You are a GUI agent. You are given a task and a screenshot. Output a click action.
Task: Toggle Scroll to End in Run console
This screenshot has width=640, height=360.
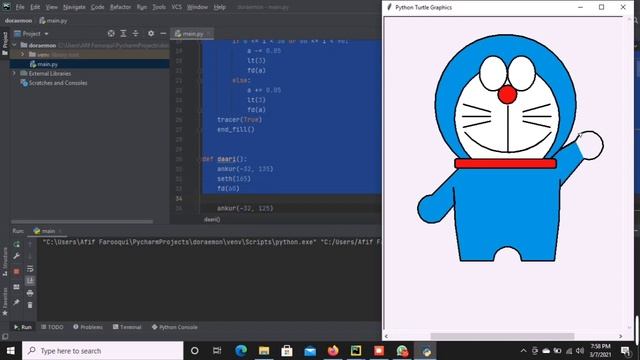[30, 280]
